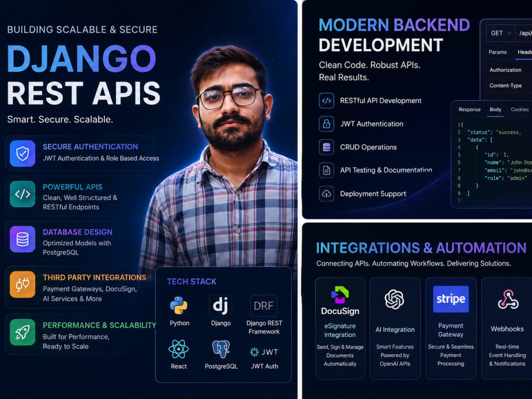Click the PostgreSQL elephant logo
Viewport: 532px width, 399px height.
click(x=221, y=349)
